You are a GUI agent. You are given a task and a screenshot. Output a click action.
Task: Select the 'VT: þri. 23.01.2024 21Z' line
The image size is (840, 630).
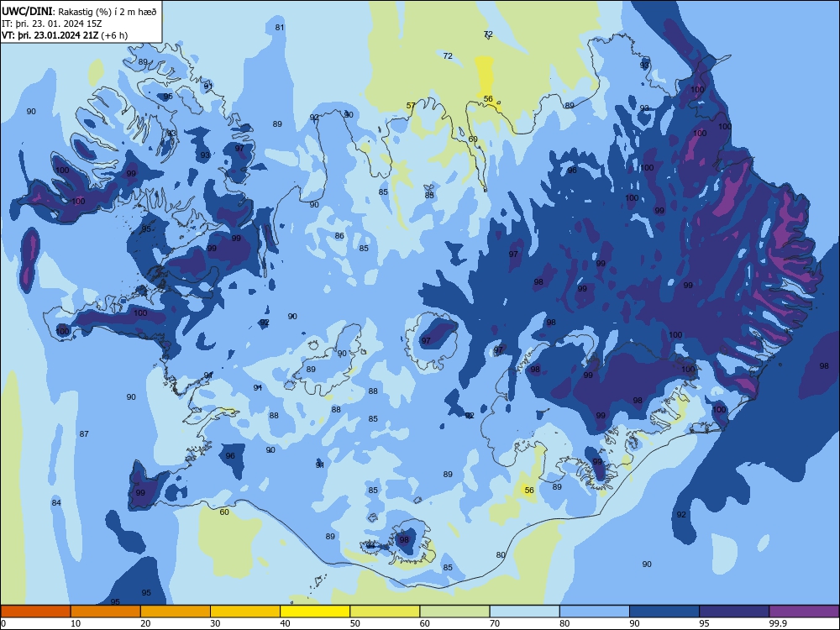coord(50,35)
